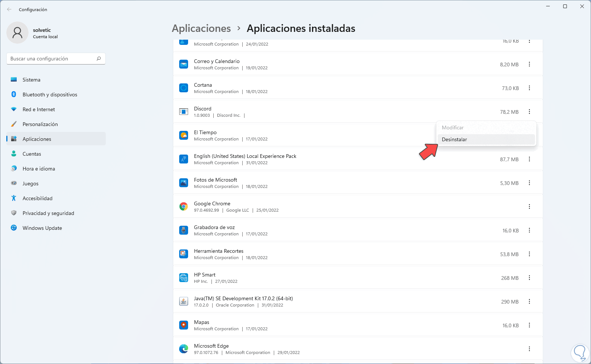Open Sistema settings section
This screenshot has height=364, width=591.
[56, 80]
